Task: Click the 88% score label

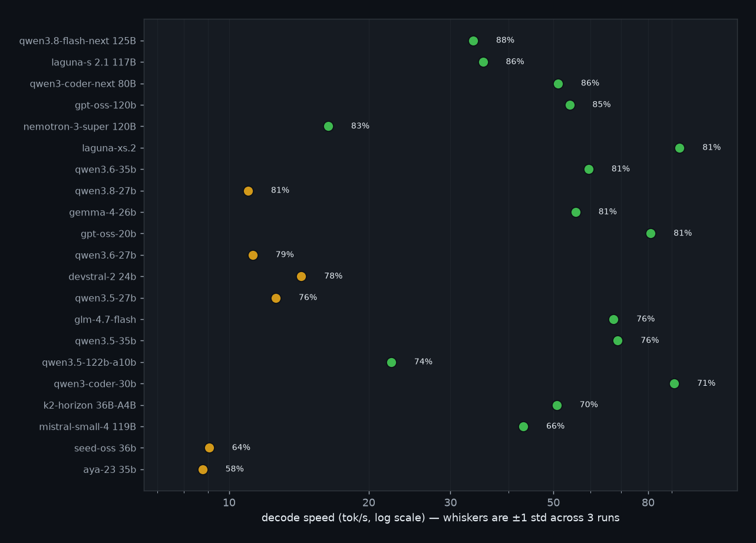Action: [x=505, y=40]
